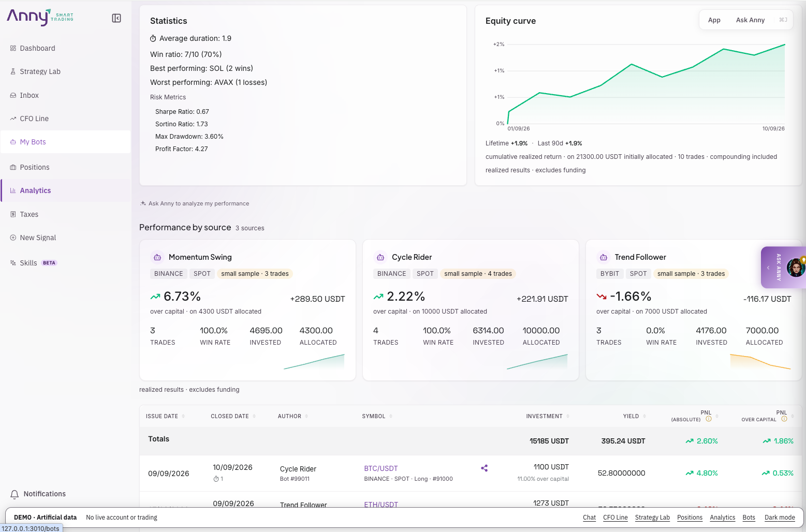
Task: Click the Analytics link in the bottom bar
Action: click(723, 518)
